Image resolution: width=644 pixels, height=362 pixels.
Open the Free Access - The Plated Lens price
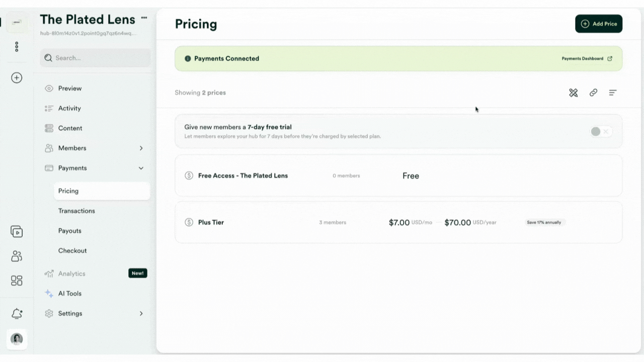point(398,175)
